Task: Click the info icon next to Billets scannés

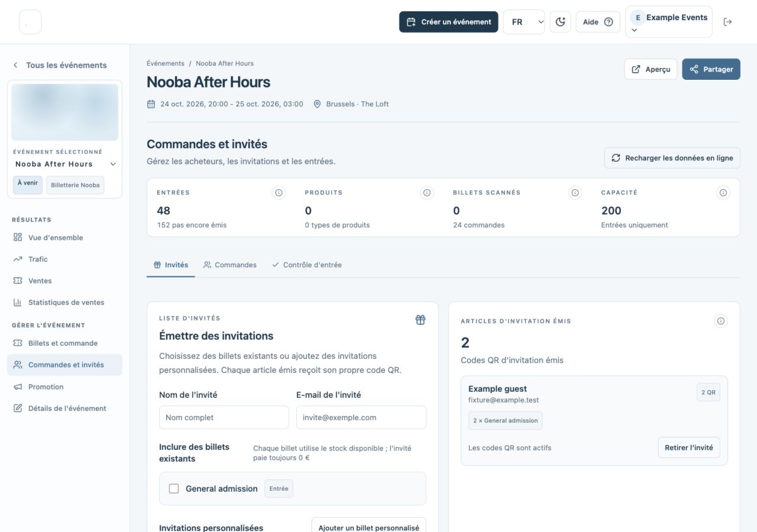Action: (575, 193)
